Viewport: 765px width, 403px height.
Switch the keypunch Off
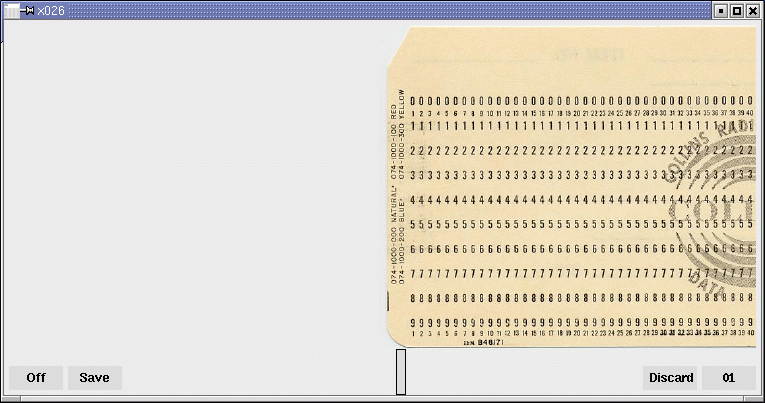(36, 378)
